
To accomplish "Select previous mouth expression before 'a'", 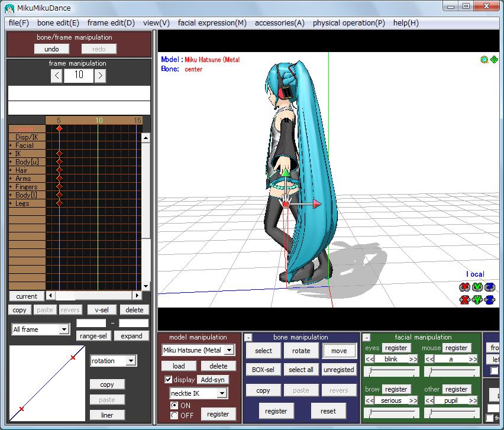I will (429, 359).
